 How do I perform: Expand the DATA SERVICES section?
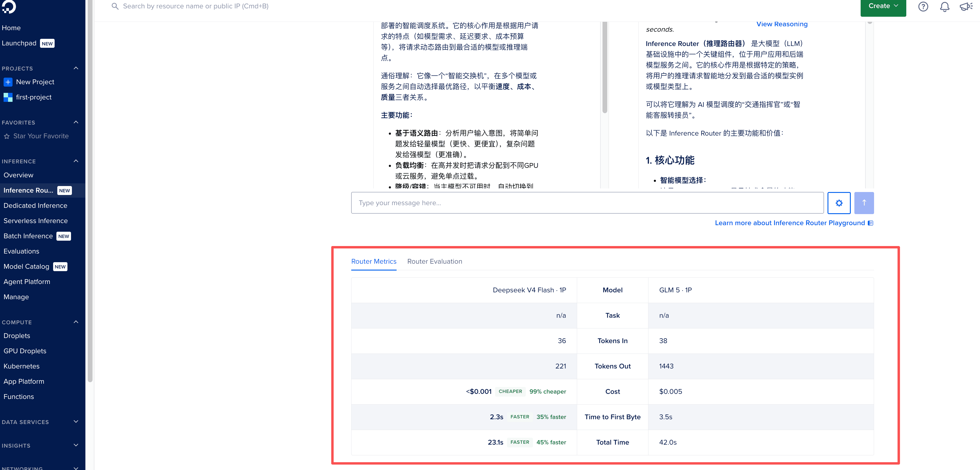76,422
